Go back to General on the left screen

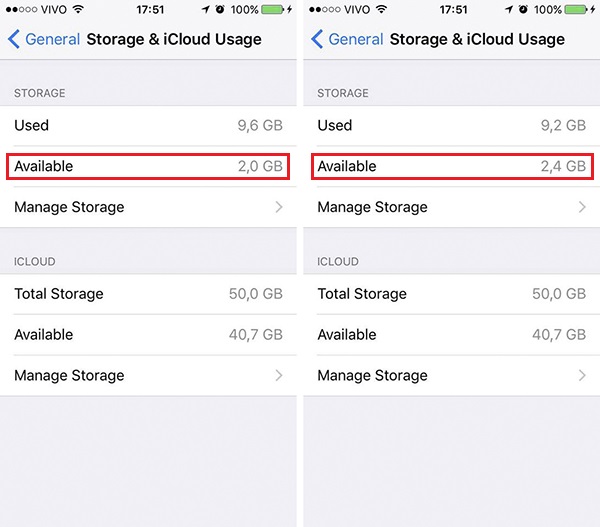[x=52, y=39]
